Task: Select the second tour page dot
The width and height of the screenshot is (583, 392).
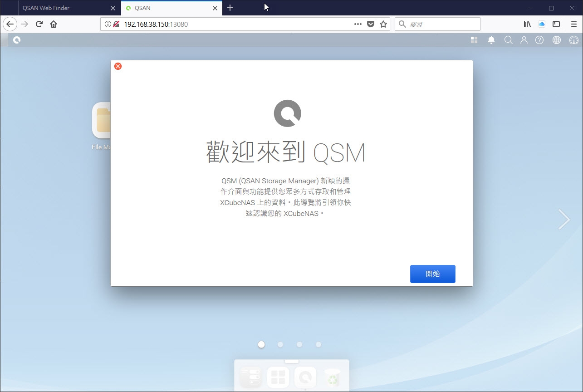Action: pyautogui.click(x=280, y=344)
